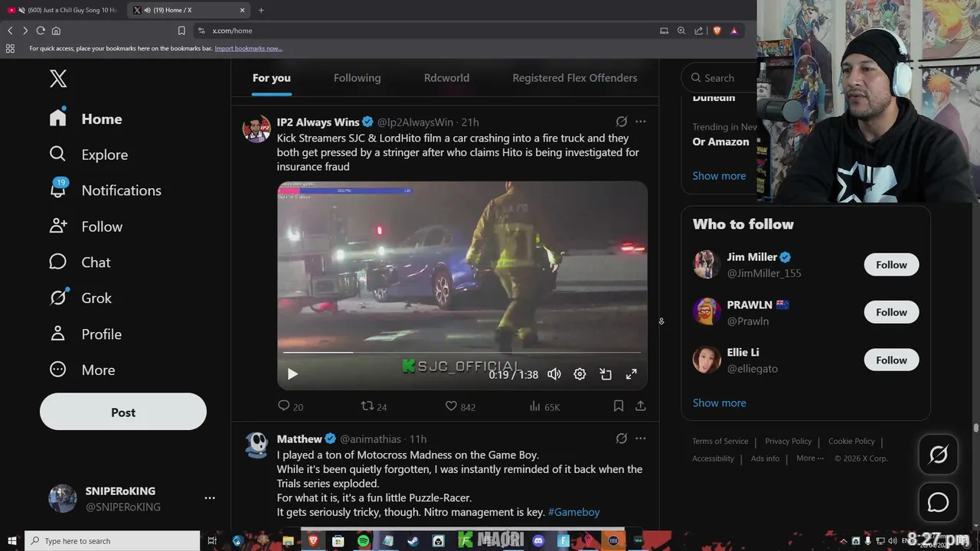Open Registered Flex Offenders tab

[575, 78]
